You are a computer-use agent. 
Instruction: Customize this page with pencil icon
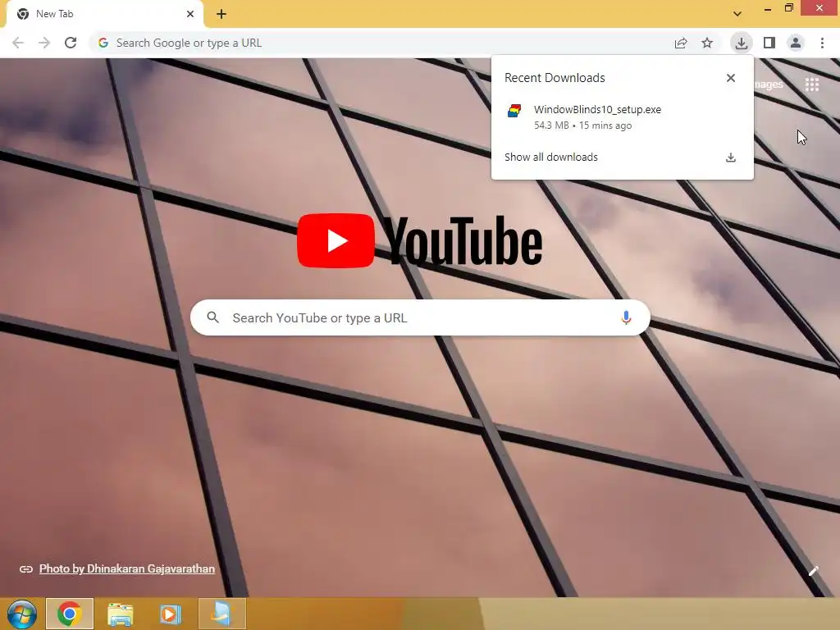[814, 571]
